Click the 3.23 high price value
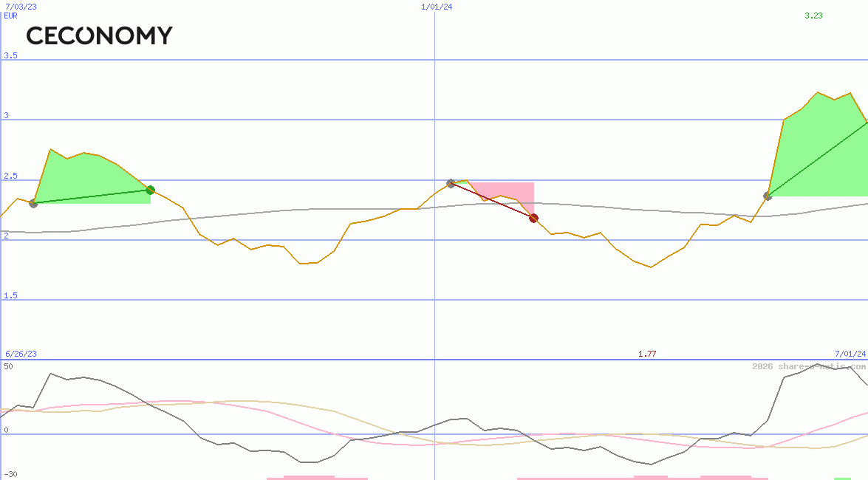This screenshot has height=480, width=868. 813,16
